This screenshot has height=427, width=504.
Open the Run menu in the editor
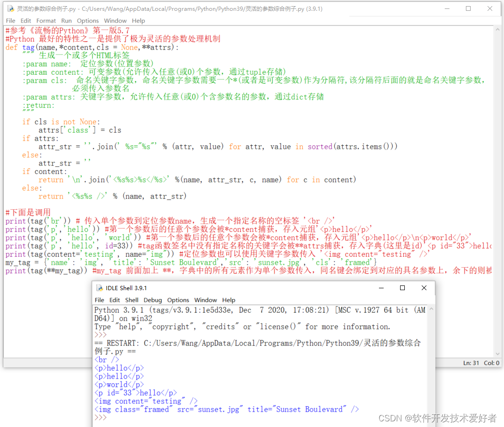[x=66, y=21]
